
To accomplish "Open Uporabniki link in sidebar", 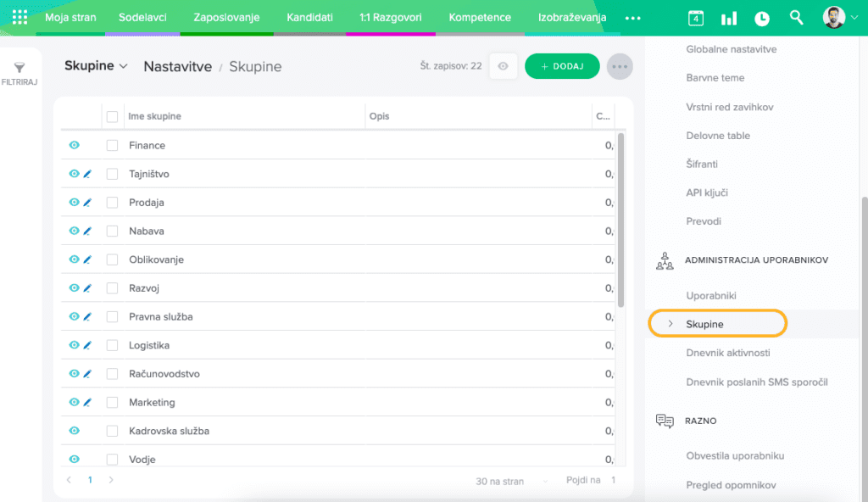I will pos(710,296).
